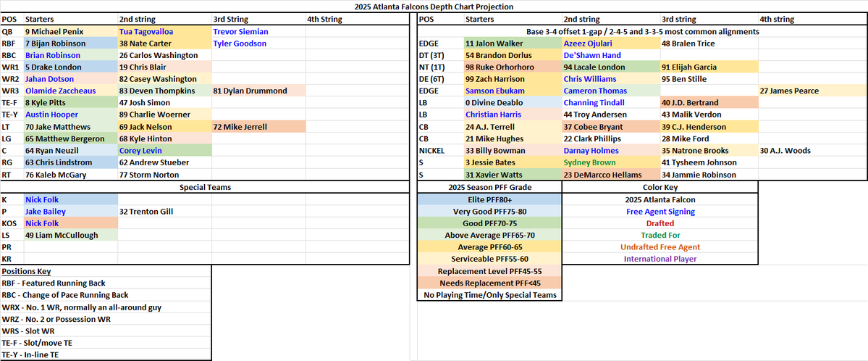Viewport: 868px width, 361px height.
Task: Select the '0 Divine Deablo' cell
Action: 513,103
